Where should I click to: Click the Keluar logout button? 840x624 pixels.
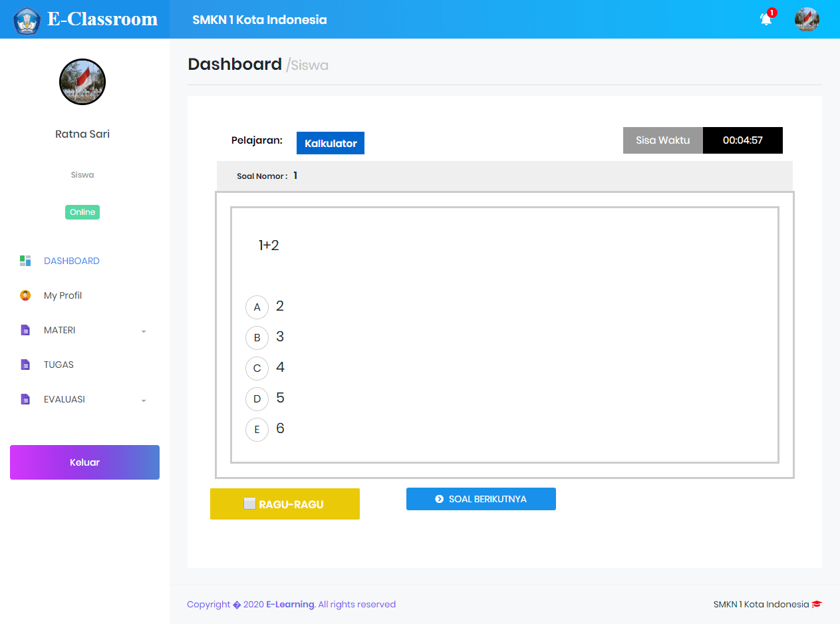pyautogui.click(x=84, y=462)
